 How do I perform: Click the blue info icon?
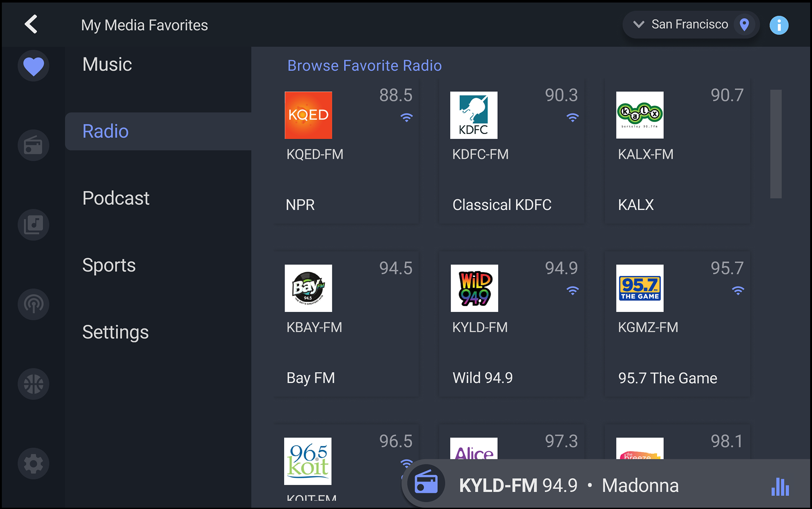pyautogui.click(x=779, y=25)
